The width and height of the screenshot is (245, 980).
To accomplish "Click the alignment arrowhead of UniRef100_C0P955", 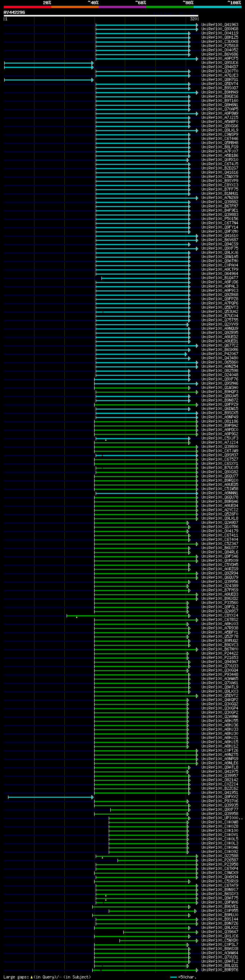I will [196, 911].
